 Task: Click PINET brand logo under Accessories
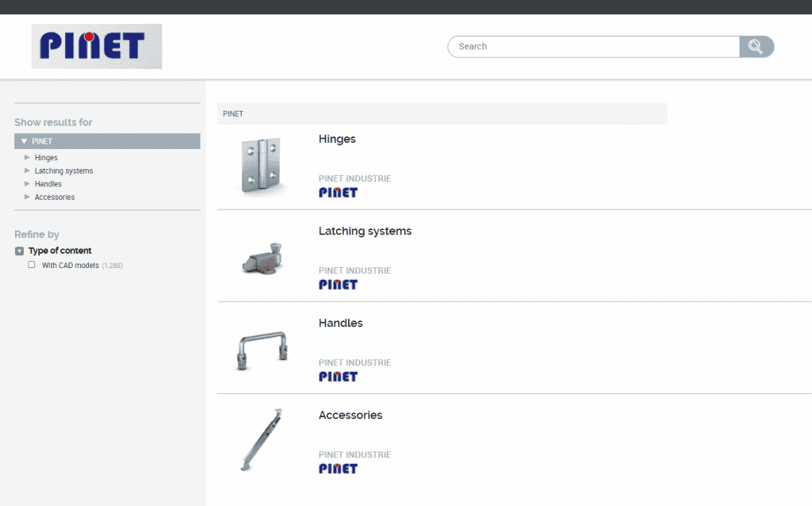tap(338, 469)
